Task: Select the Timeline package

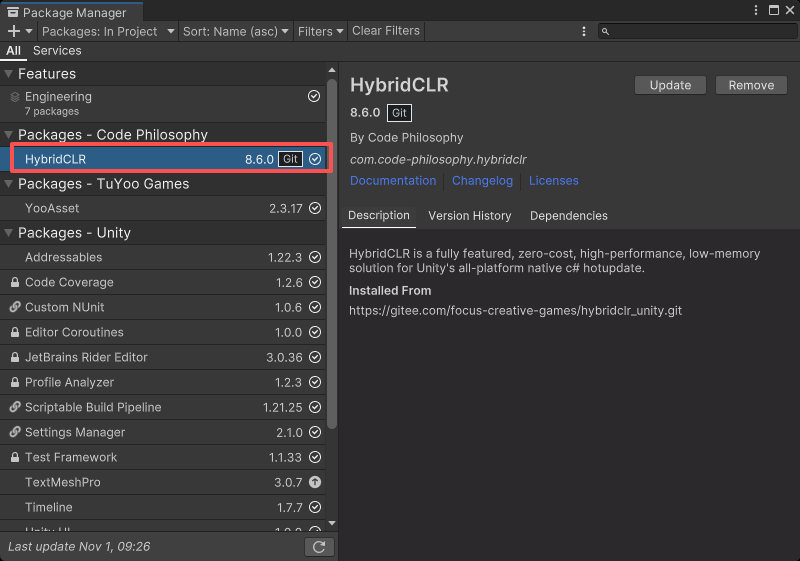Action: tap(163, 507)
